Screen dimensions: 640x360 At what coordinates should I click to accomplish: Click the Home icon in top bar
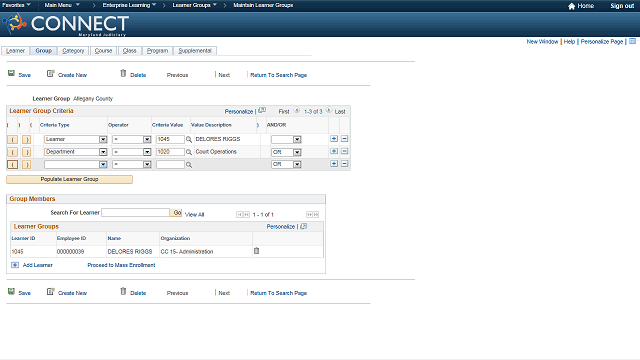coord(571,6)
